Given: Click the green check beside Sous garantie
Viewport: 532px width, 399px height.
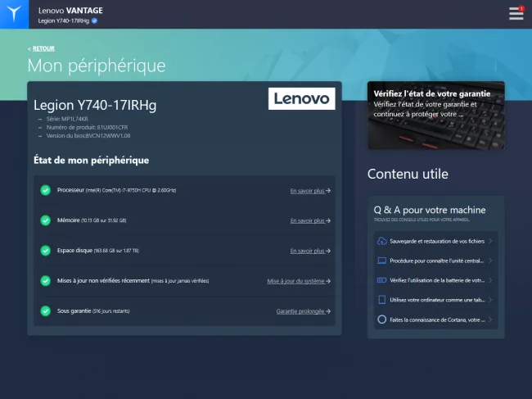Looking at the screenshot, I should [x=46, y=311].
